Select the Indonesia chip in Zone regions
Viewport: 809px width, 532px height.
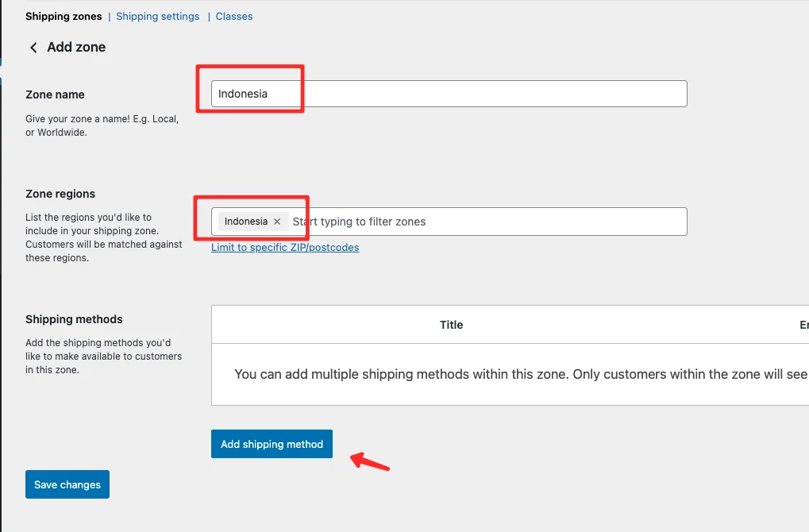pyautogui.click(x=245, y=222)
